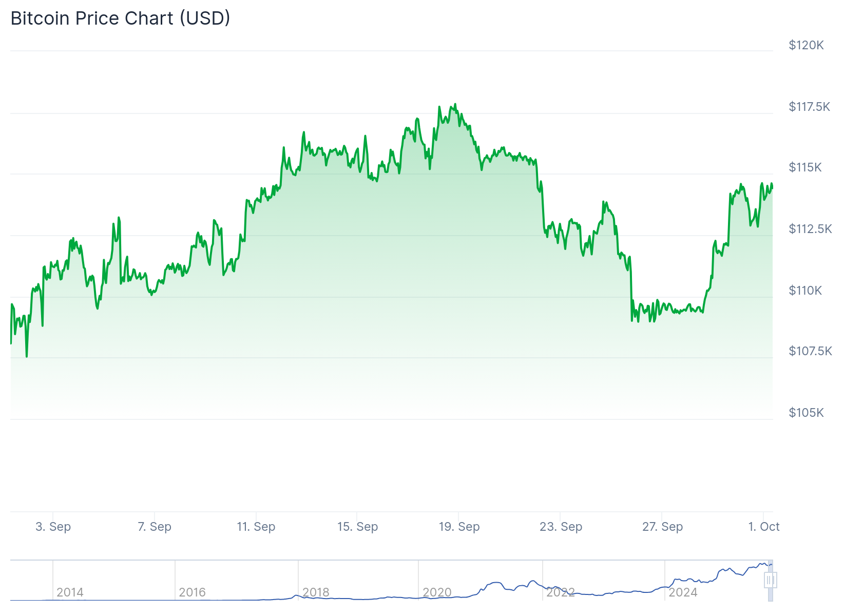Select the 2016 label in the navigator
The width and height of the screenshot is (844, 616).
click(x=192, y=592)
